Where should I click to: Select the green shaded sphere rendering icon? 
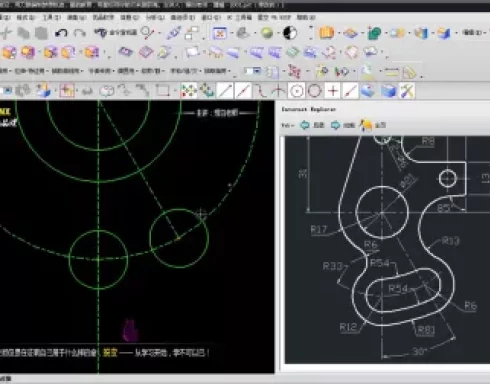pos(267,33)
